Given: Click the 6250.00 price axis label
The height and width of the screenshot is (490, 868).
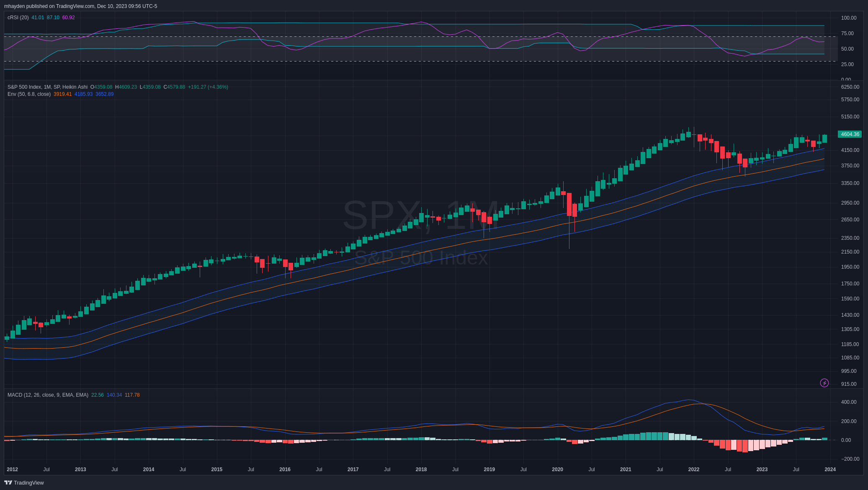Looking at the screenshot, I should click(850, 87).
